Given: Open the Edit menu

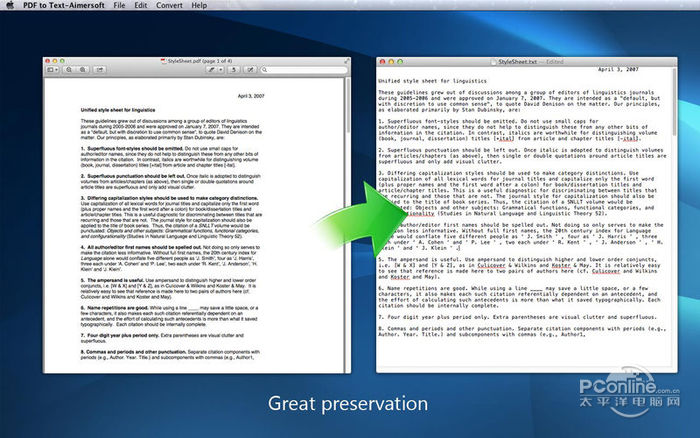Looking at the screenshot, I should (141, 5).
